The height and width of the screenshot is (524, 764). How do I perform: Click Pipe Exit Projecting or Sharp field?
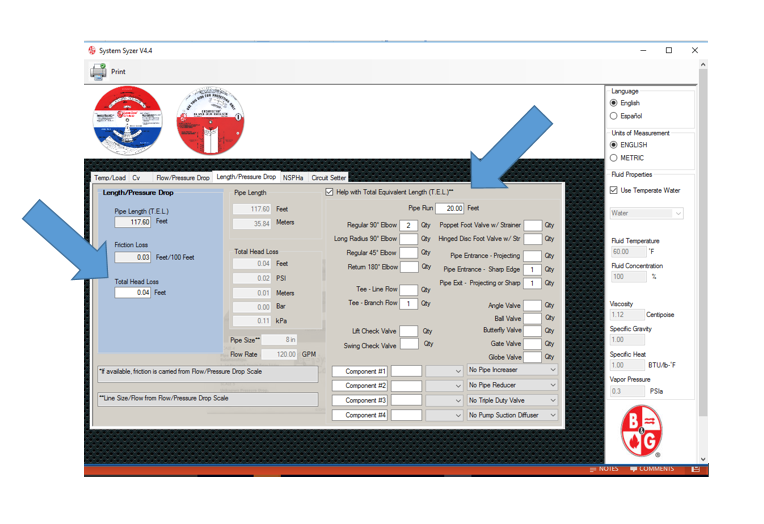pyautogui.click(x=533, y=283)
